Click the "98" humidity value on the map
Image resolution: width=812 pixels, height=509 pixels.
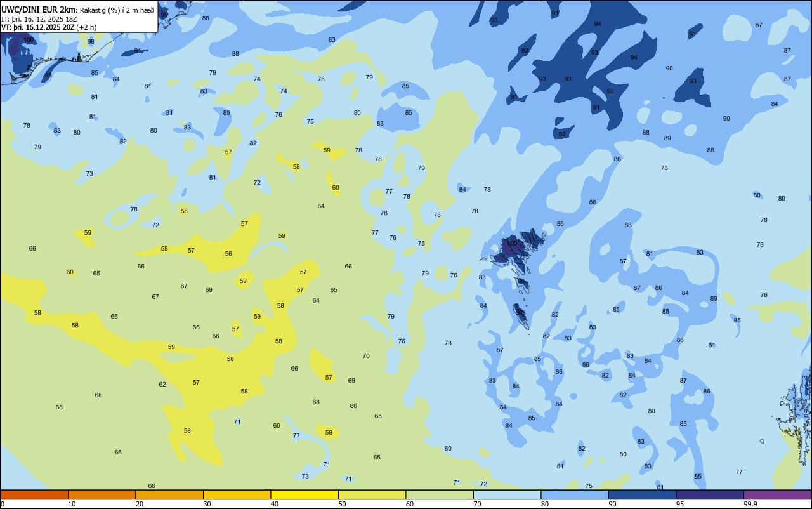[x=91, y=41]
